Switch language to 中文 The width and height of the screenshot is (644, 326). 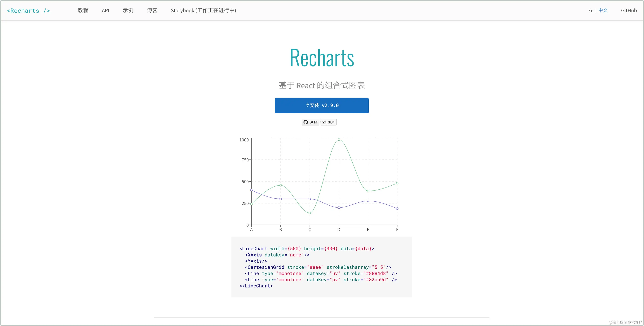coord(603,10)
